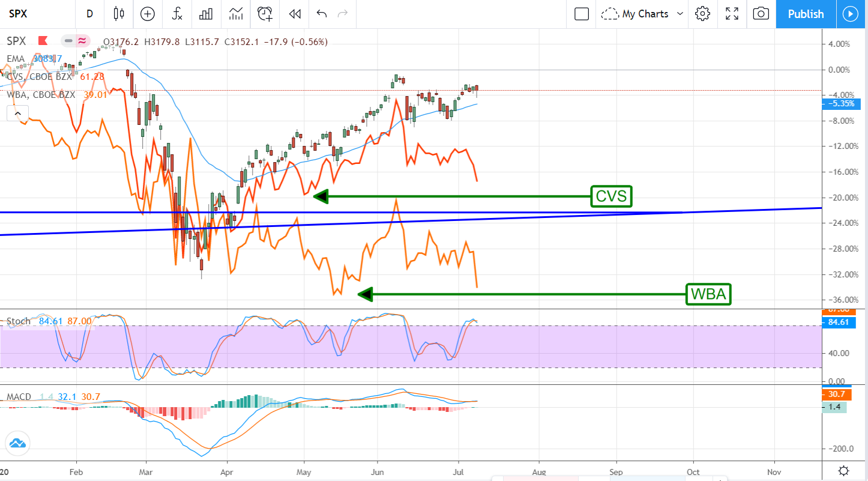868x481 pixels.
Task: Open the D time interval selector
Action: coord(89,14)
